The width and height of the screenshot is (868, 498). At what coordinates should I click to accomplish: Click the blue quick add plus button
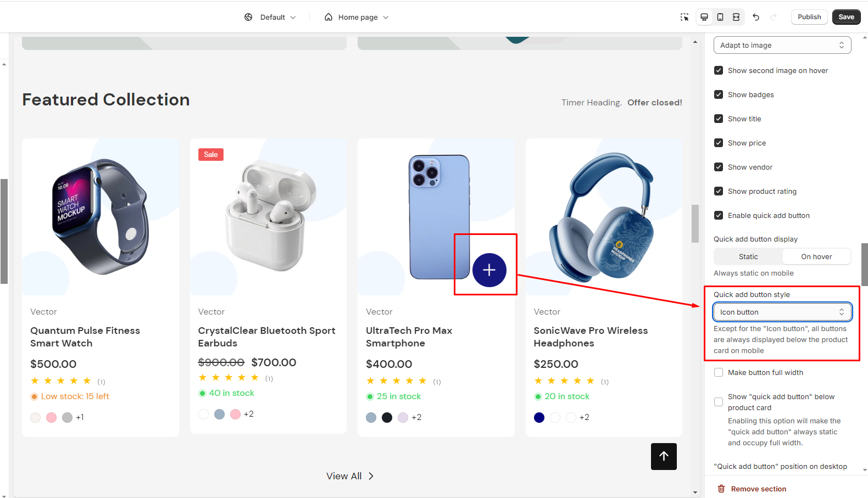489,270
